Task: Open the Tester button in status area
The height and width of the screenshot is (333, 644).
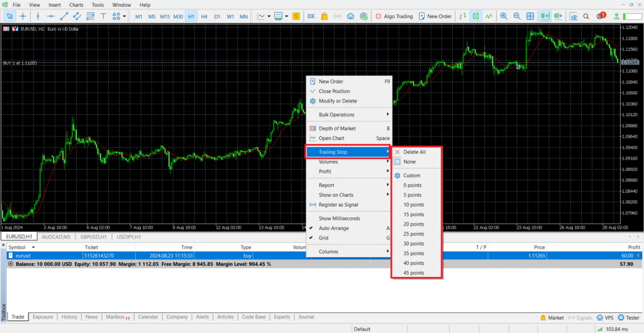Action: coord(629,317)
